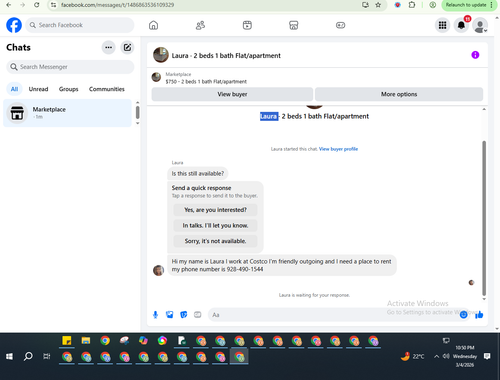Open the View buyer profile link
The width and height of the screenshot is (500, 380).
point(338,149)
